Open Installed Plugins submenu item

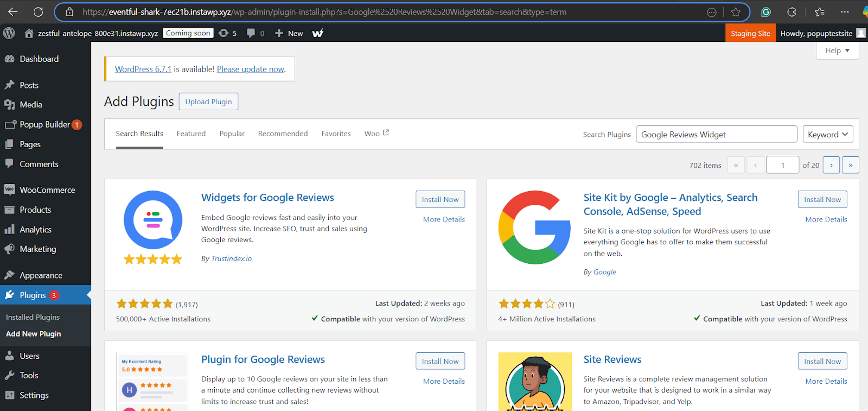coord(33,317)
